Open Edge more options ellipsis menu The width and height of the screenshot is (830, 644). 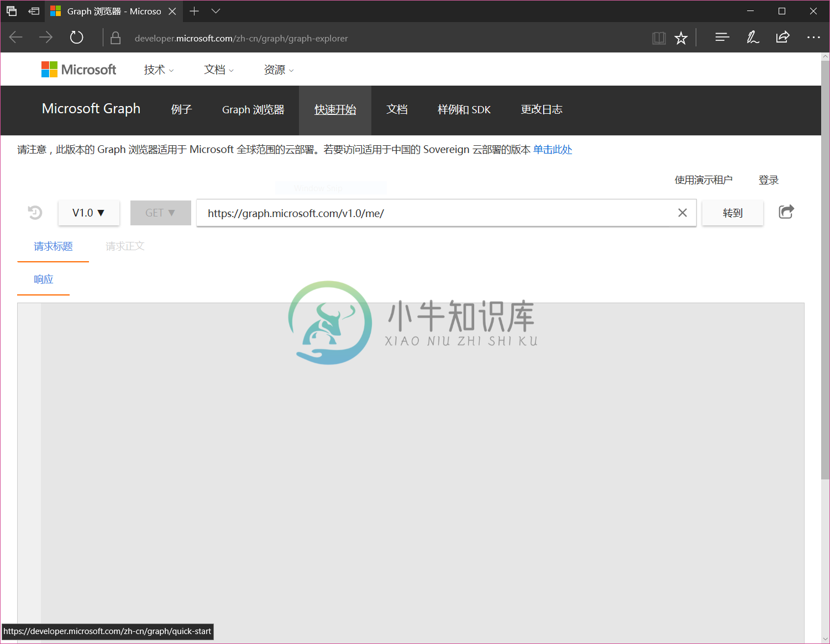tap(813, 38)
